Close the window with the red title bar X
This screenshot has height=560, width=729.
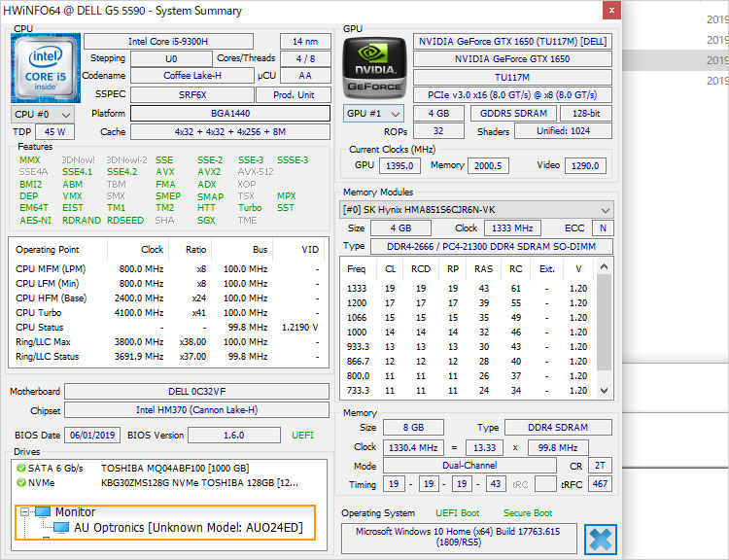point(610,11)
